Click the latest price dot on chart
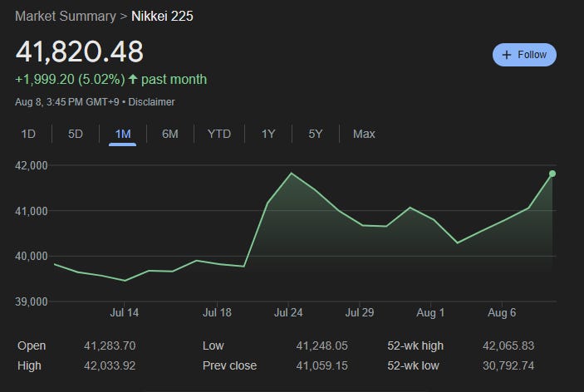The height and width of the screenshot is (392, 584). 552,174
